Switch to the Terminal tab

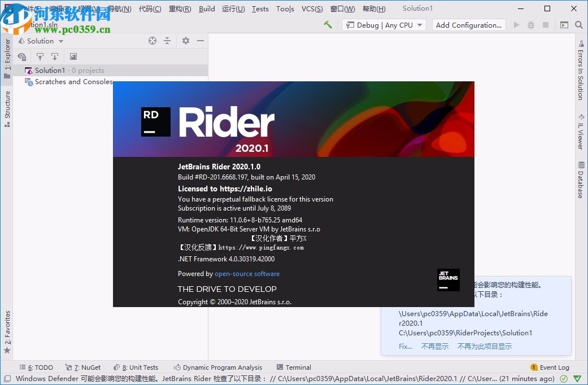coord(294,367)
